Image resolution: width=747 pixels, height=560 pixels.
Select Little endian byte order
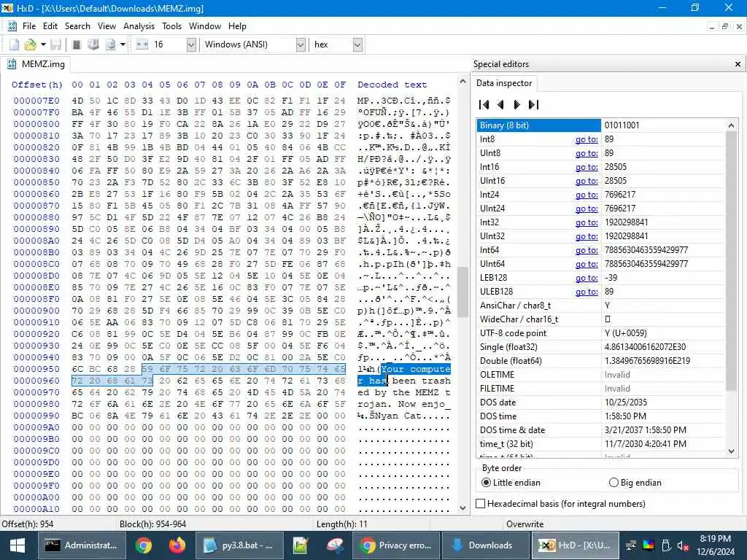pos(511,483)
